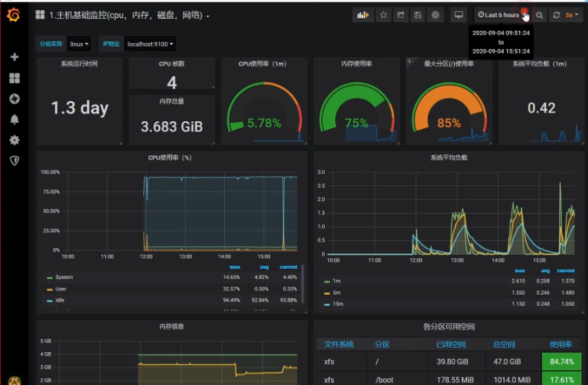
Task: Sort partition table by 分区 column
Action: [x=382, y=344]
